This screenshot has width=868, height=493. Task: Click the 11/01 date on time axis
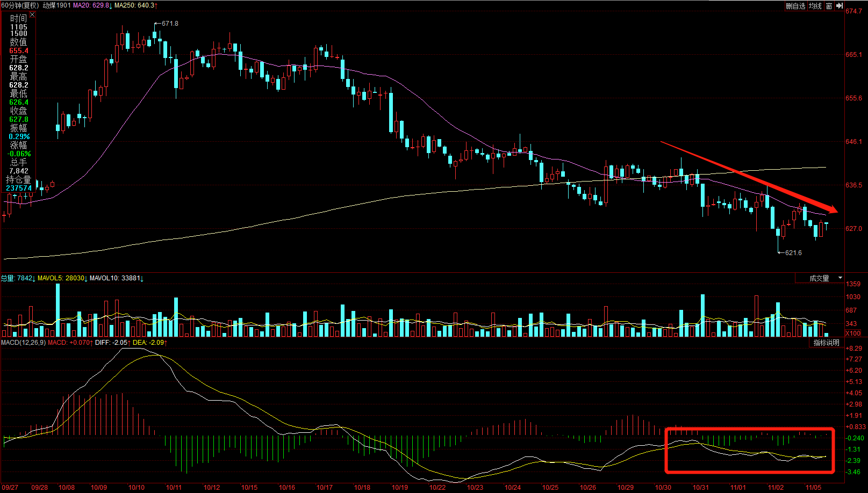[738, 488]
